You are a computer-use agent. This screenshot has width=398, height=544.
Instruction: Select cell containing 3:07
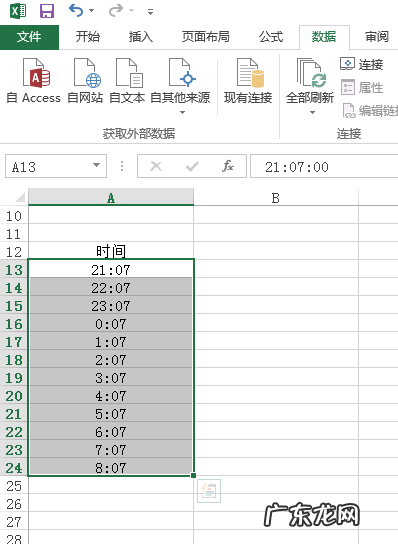(111, 377)
